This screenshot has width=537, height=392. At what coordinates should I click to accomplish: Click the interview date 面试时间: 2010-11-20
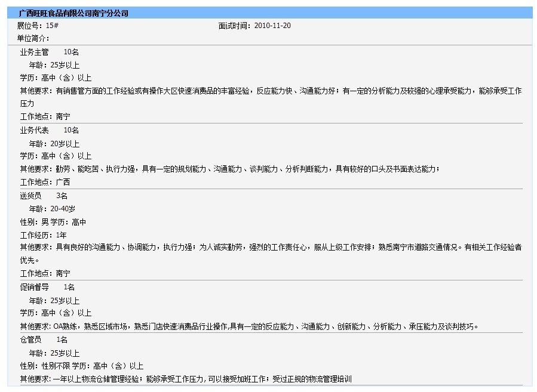tap(254, 26)
